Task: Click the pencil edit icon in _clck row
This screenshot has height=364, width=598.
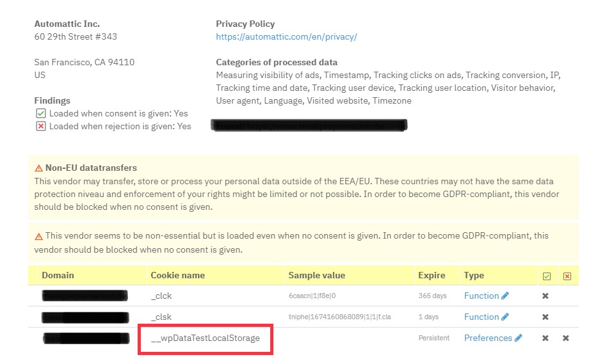Action: 505,296
